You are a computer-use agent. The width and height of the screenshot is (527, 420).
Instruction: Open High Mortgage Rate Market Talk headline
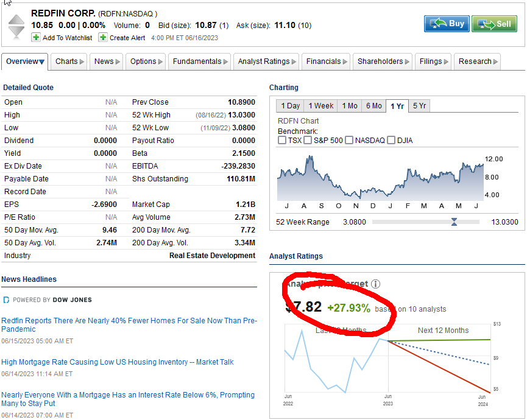pyautogui.click(x=118, y=362)
